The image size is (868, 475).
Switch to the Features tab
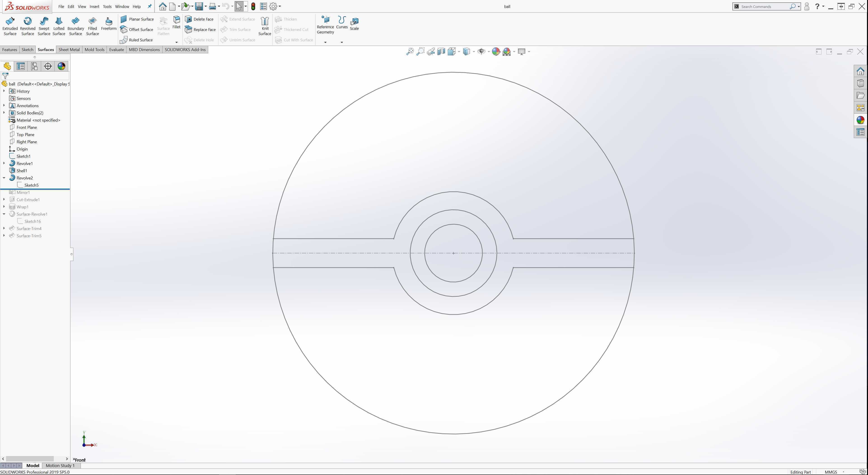(x=9, y=49)
